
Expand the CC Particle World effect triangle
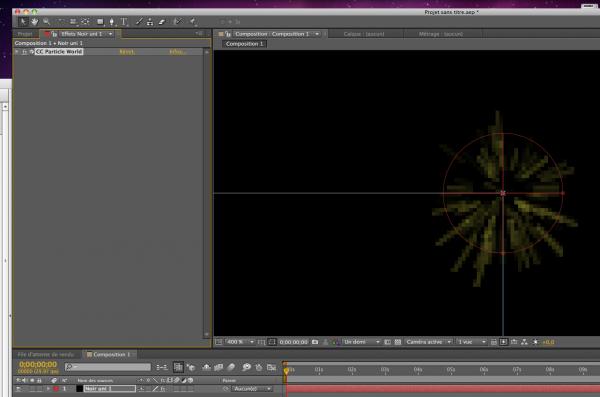coord(17,52)
